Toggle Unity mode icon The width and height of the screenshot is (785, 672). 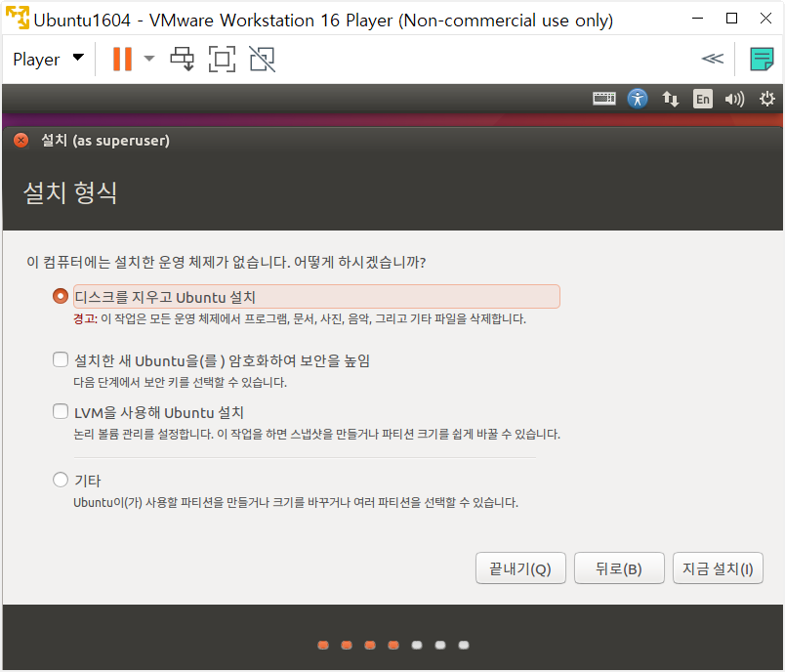[x=262, y=59]
